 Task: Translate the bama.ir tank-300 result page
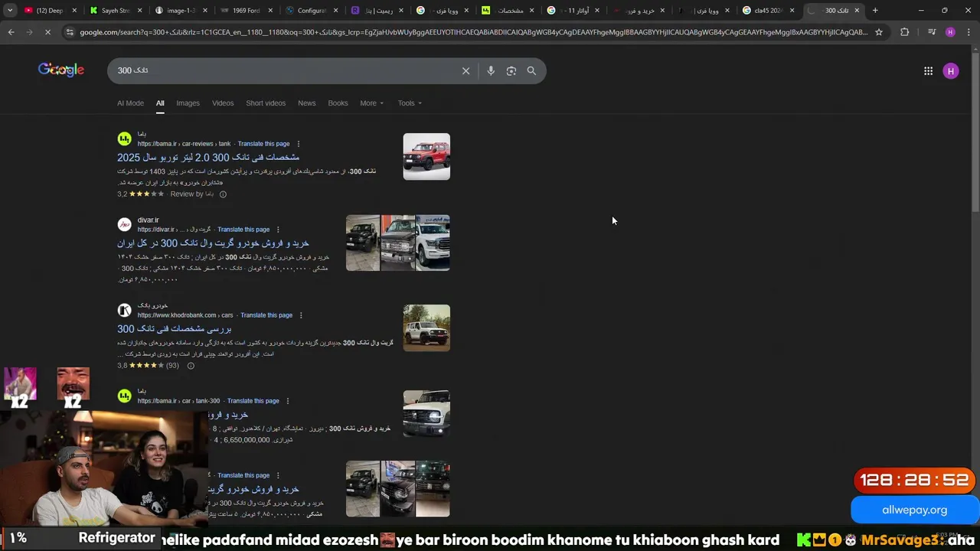tap(253, 401)
